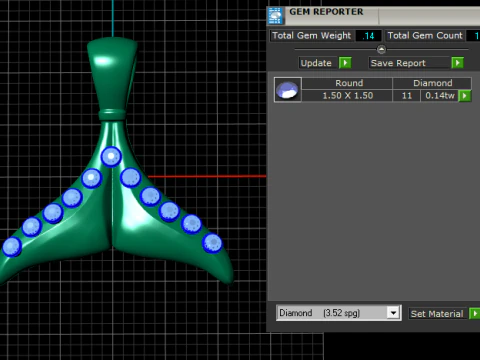Collapse the panel using the round arrow handle
Image resolution: width=480 pixels, height=360 pixels.
[x=381, y=49]
